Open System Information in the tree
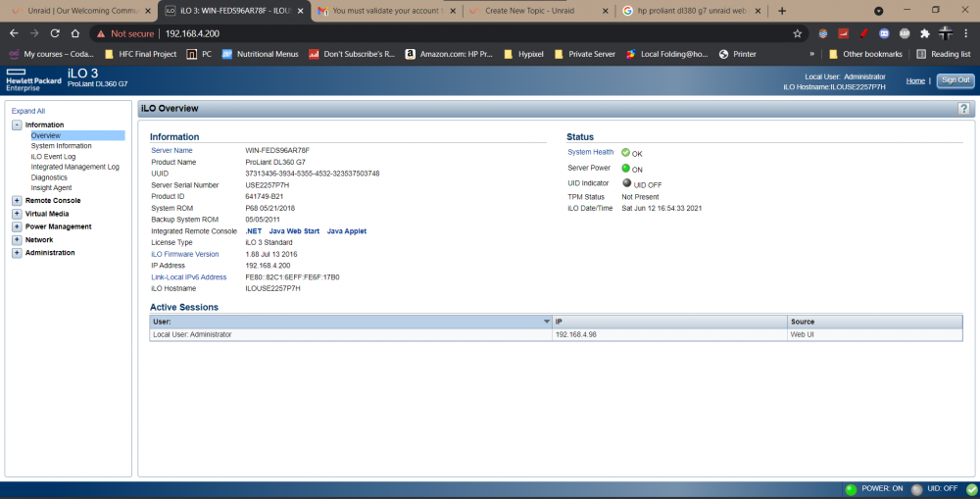Screen dimensions: 980x499 (61, 146)
